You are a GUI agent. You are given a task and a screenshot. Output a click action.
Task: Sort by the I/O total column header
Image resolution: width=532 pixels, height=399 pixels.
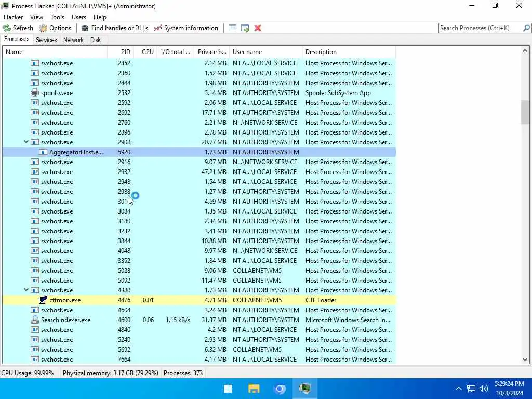pos(176,52)
